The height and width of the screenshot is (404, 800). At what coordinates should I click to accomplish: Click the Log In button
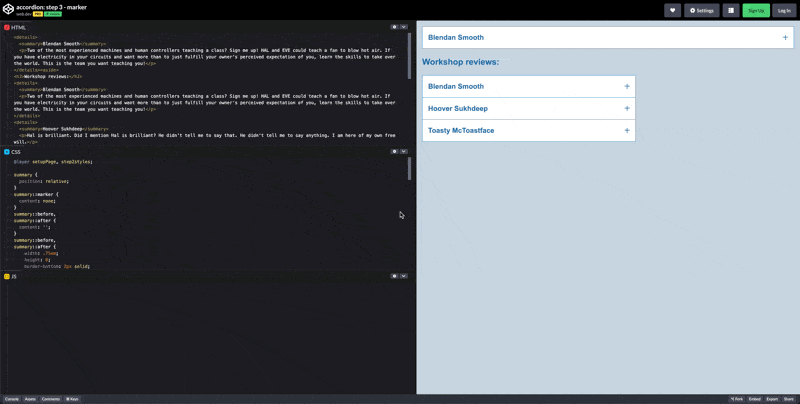coord(784,11)
